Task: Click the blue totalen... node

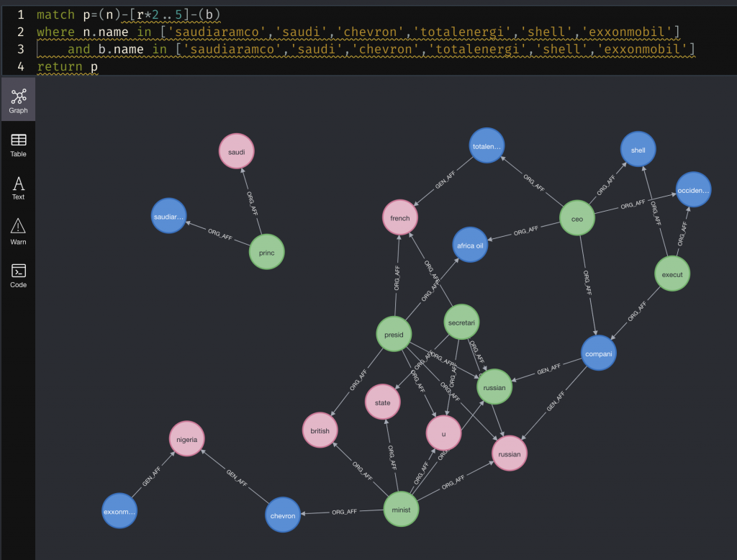Action: coord(487,146)
